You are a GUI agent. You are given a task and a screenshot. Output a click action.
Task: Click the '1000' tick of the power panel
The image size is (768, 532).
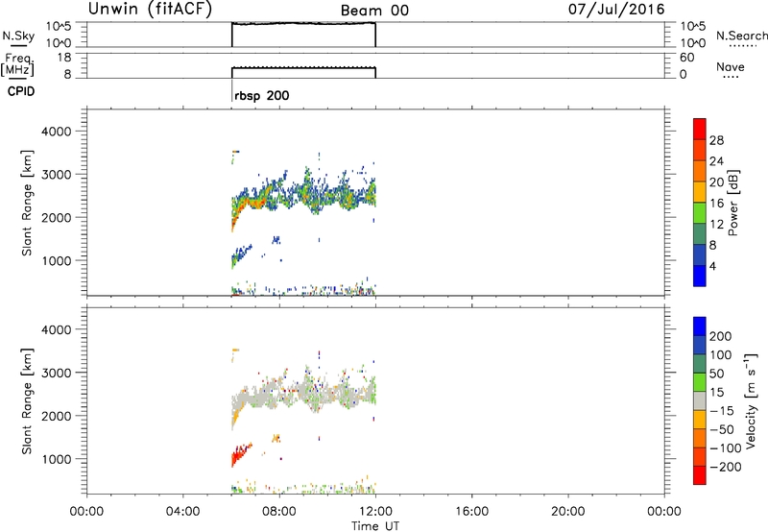click(x=57, y=260)
